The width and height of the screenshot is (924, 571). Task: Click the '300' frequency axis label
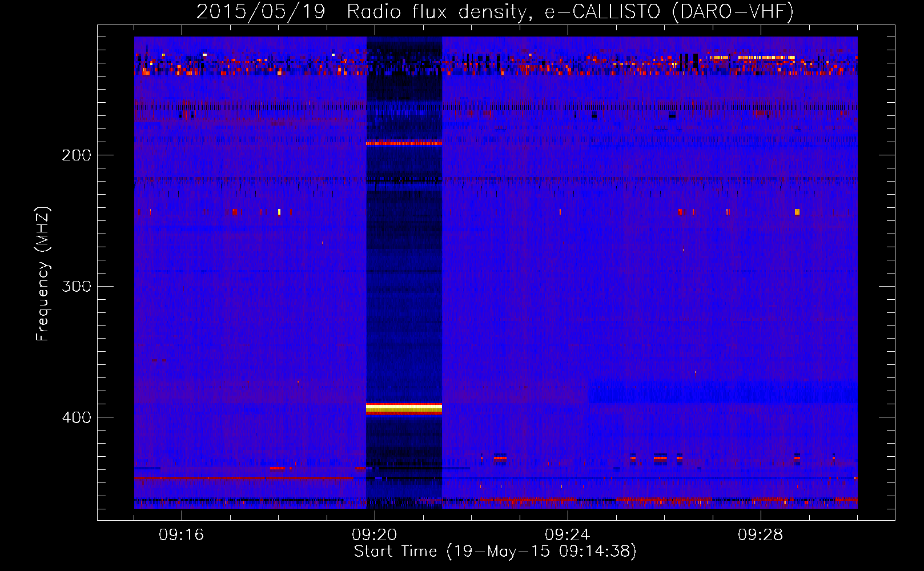coord(77,286)
